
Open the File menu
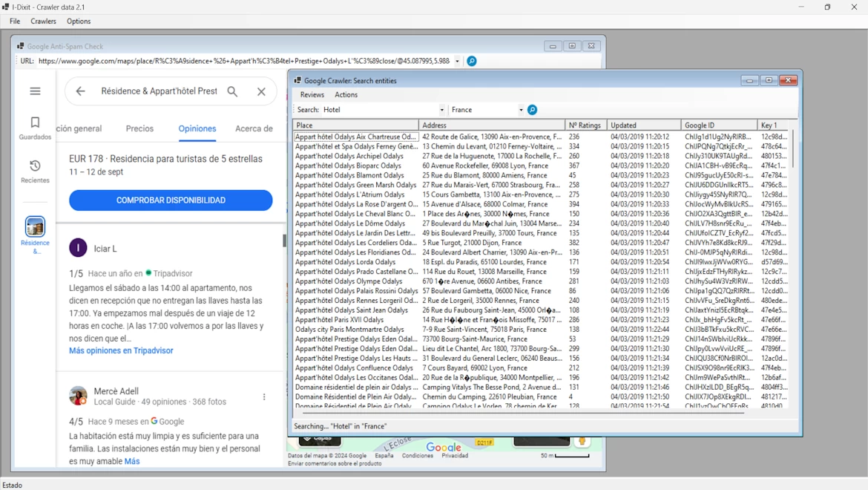[15, 21]
